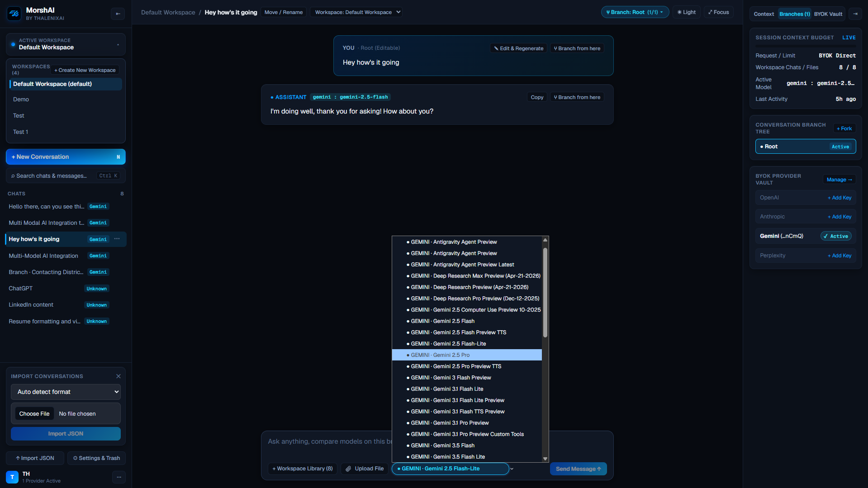Select Gemini 3.5 Flash Lite option
Screen dimensions: 868x488
pos(466,457)
